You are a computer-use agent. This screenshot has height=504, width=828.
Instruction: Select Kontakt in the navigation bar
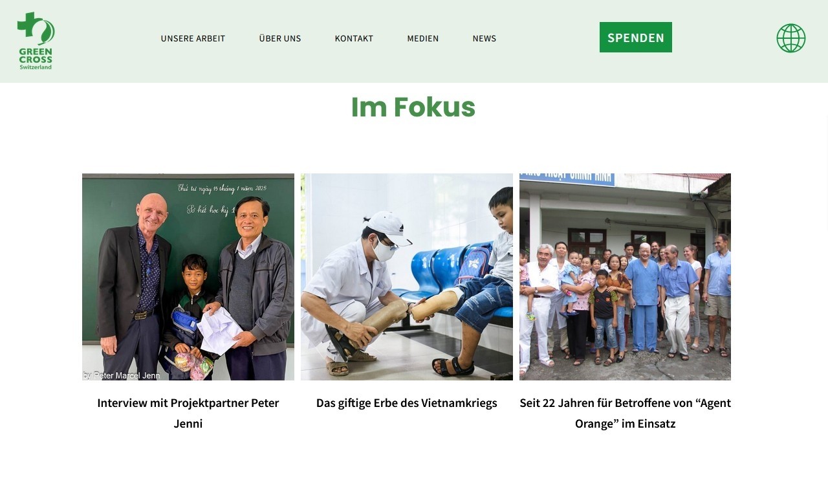click(354, 38)
